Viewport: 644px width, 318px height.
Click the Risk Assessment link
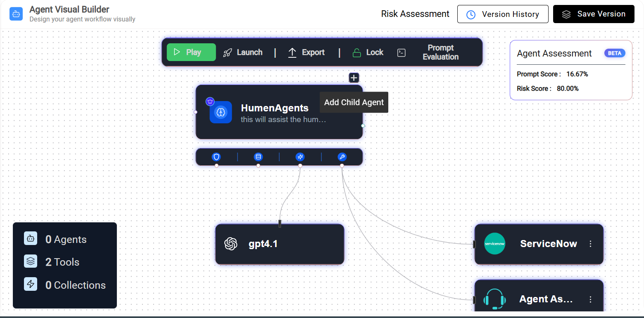(415, 14)
